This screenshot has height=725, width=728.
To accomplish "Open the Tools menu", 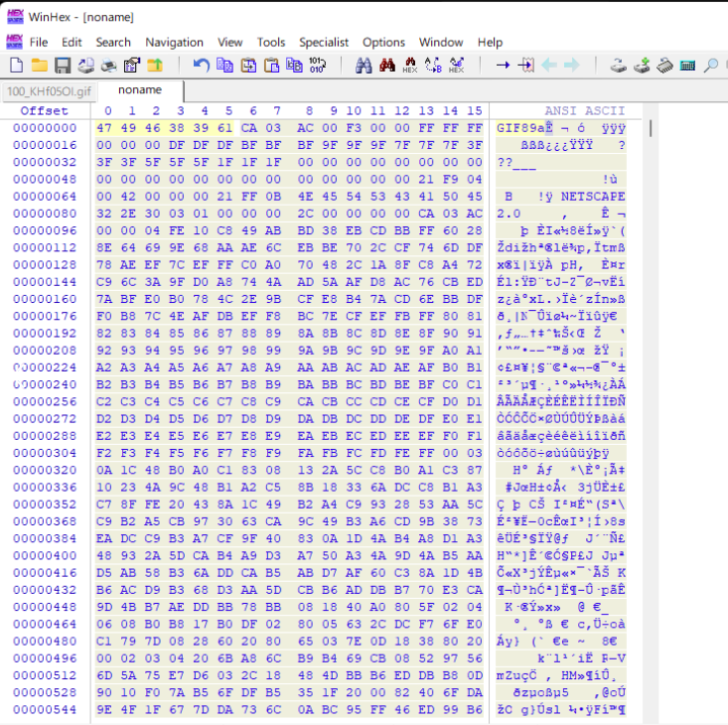I will pyautogui.click(x=271, y=42).
